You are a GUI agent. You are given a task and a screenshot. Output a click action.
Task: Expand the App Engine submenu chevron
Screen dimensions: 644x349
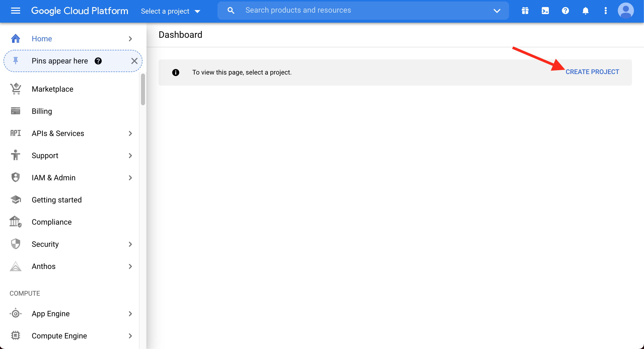(x=130, y=314)
